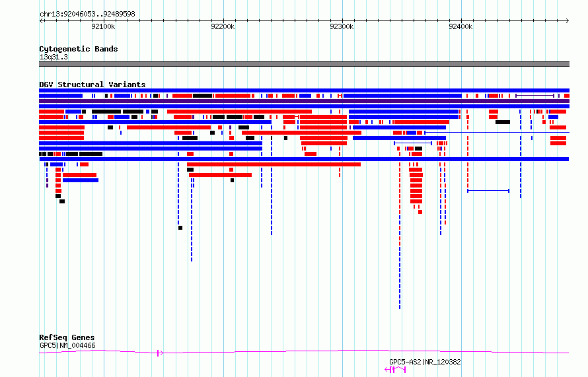Click the Cytogenetic Bands track title
The image size is (588, 377).
pyautogui.click(x=79, y=49)
